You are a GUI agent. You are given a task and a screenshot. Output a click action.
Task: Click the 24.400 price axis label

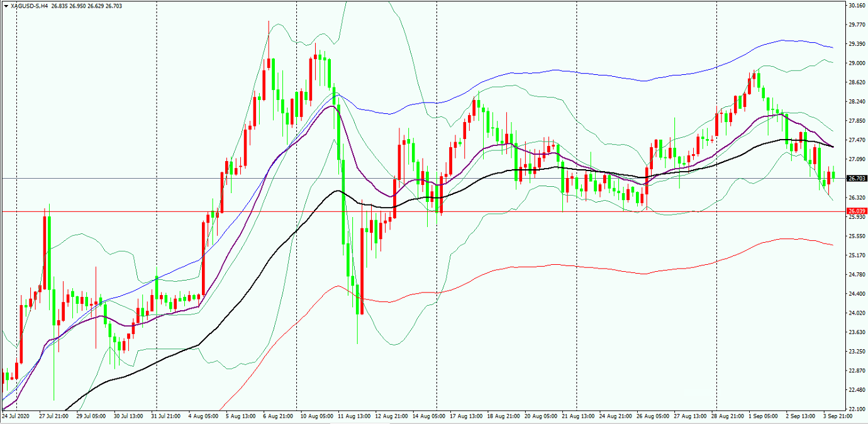856,294
